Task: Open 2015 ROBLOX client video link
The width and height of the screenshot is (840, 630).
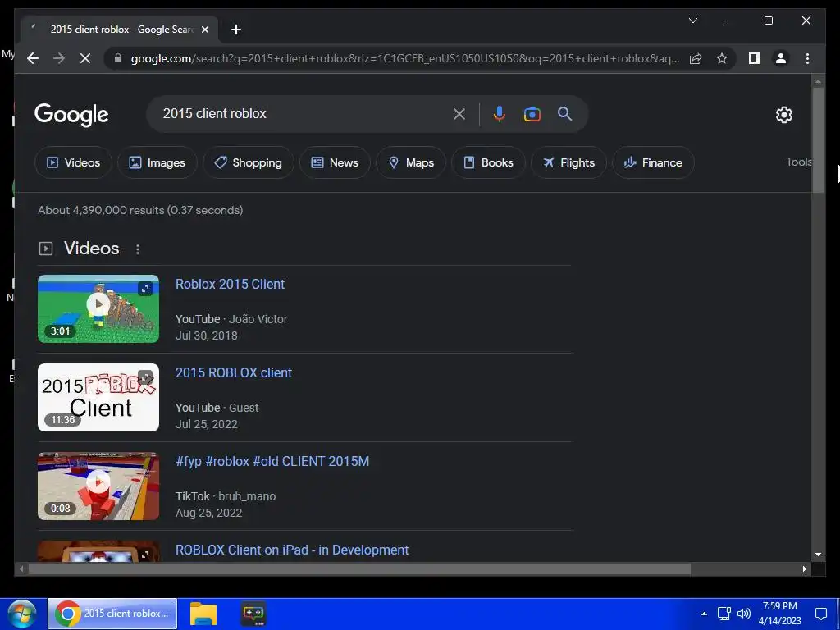Action: (234, 373)
